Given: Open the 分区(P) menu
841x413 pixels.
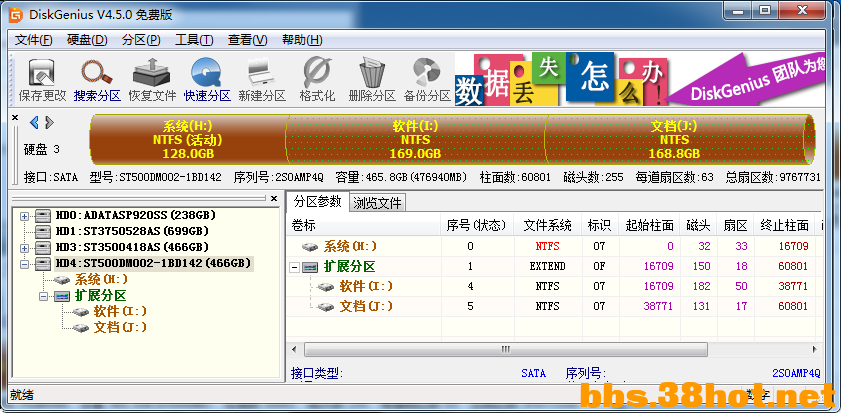Looking at the screenshot, I should pyautogui.click(x=141, y=40).
